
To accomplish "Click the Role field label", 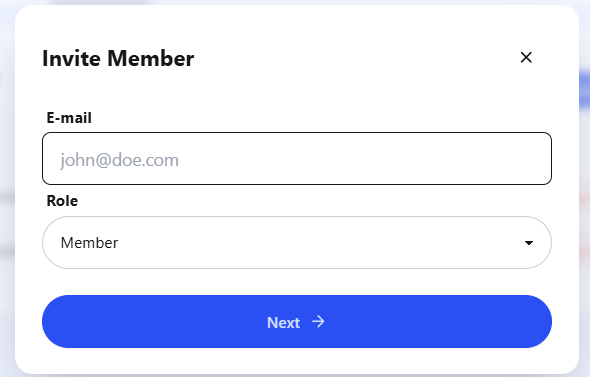I will 62,201.
